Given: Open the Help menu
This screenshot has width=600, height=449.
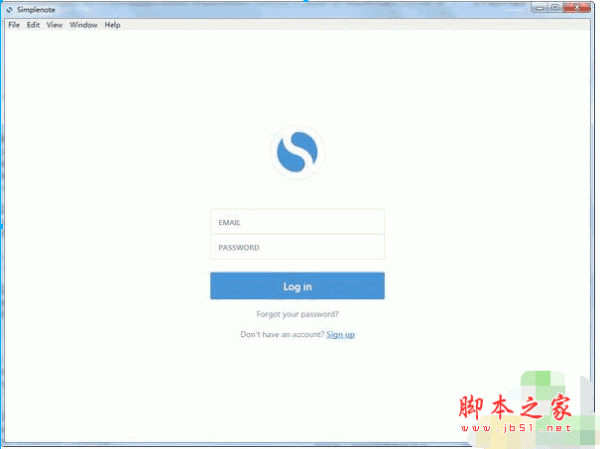Looking at the screenshot, I should (112, 25).
